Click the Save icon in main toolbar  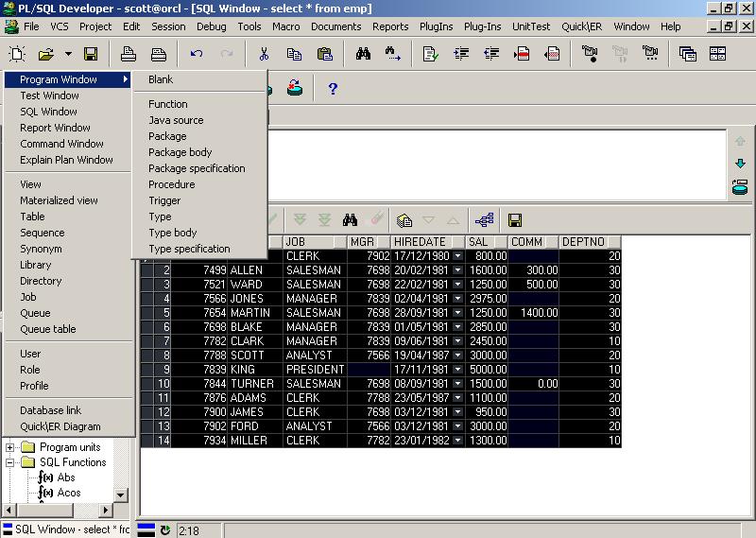[x=91, y=54]
